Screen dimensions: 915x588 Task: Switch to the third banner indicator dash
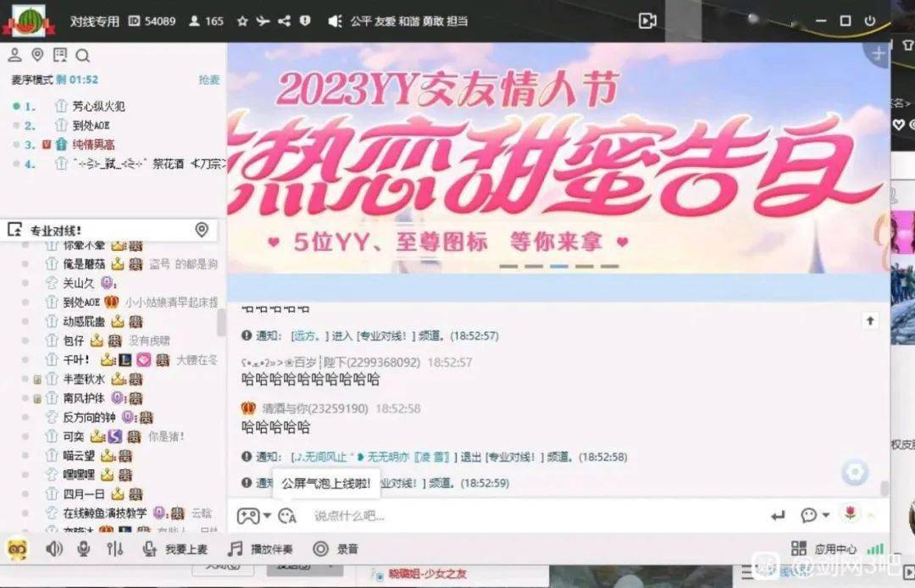pyautogui.click(x=559, y=266)
